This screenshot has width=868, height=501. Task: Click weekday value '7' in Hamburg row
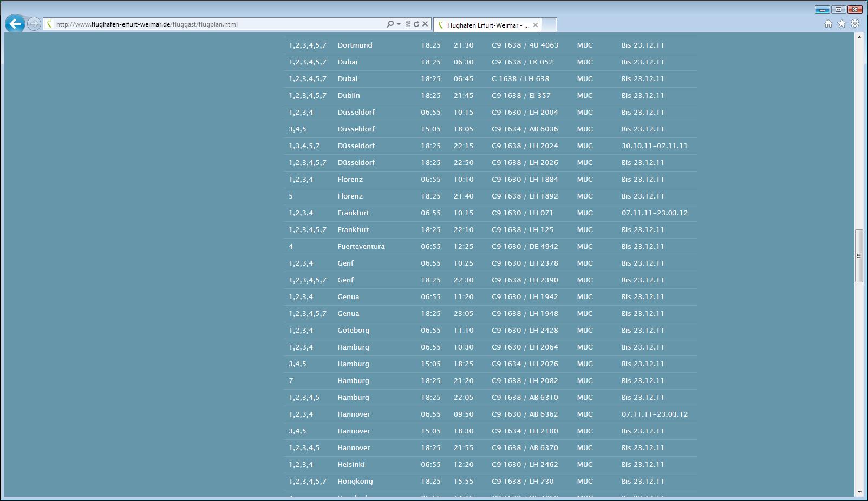291,381
